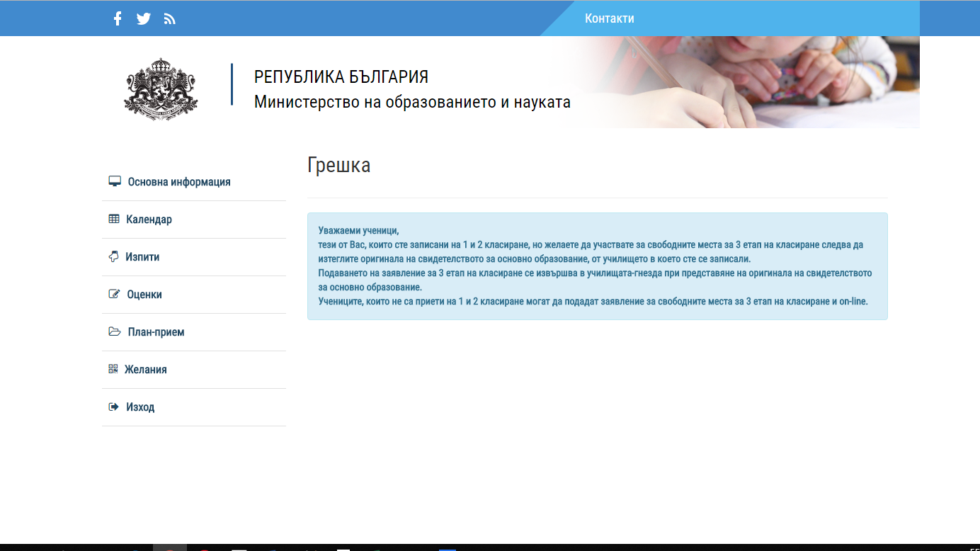Screen dimensions: 980x551
Task: Click the pencil edit icon beside Оценки
Action: (x=114, y=294)
